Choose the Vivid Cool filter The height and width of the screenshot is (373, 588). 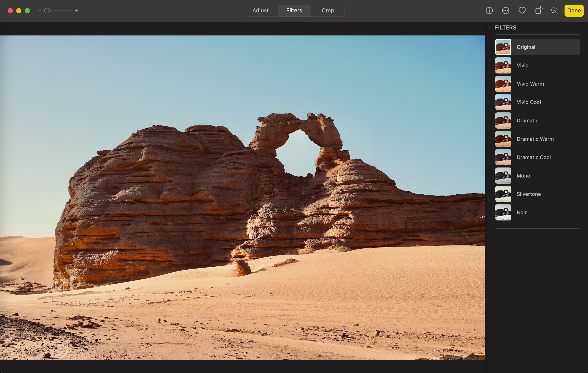[x=528, y=102]
